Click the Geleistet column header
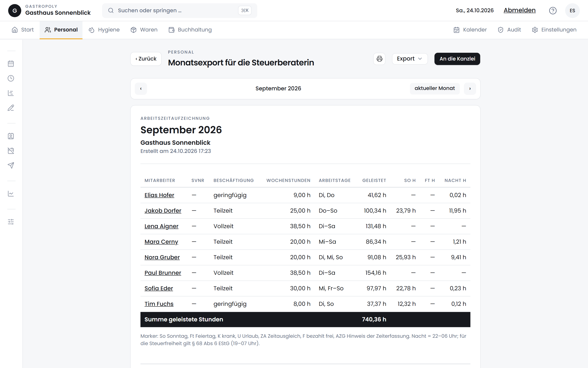 (374, 181)
